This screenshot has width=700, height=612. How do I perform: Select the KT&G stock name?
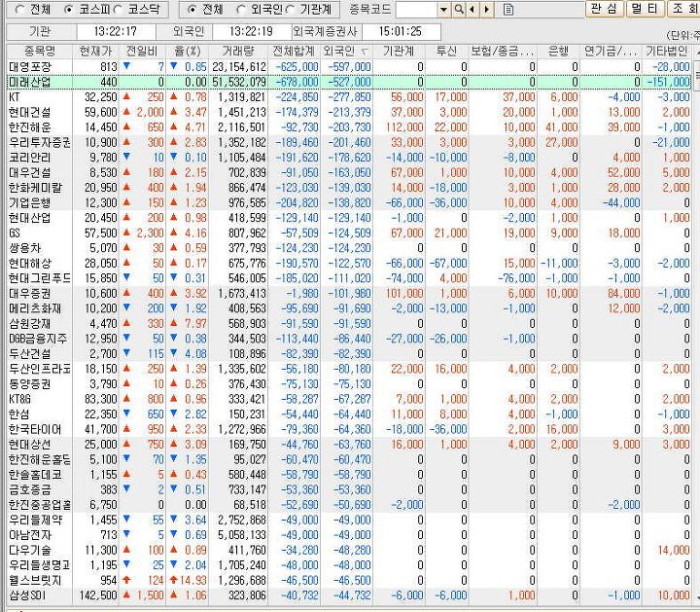click(19, 399)
